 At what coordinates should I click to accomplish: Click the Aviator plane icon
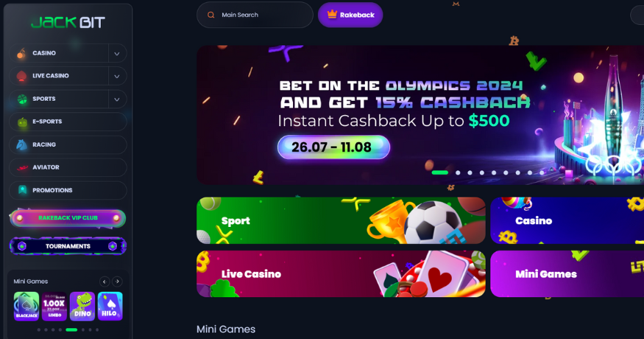(22, 167)
